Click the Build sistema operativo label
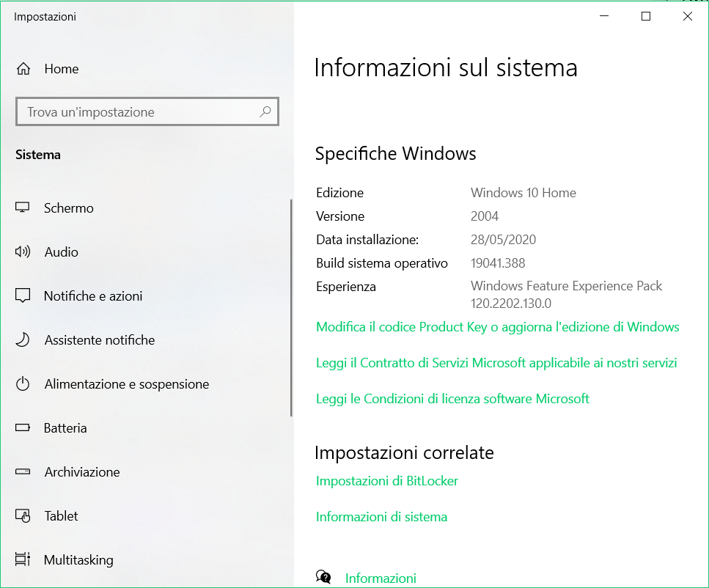The image size is (709, 588). 382,263
